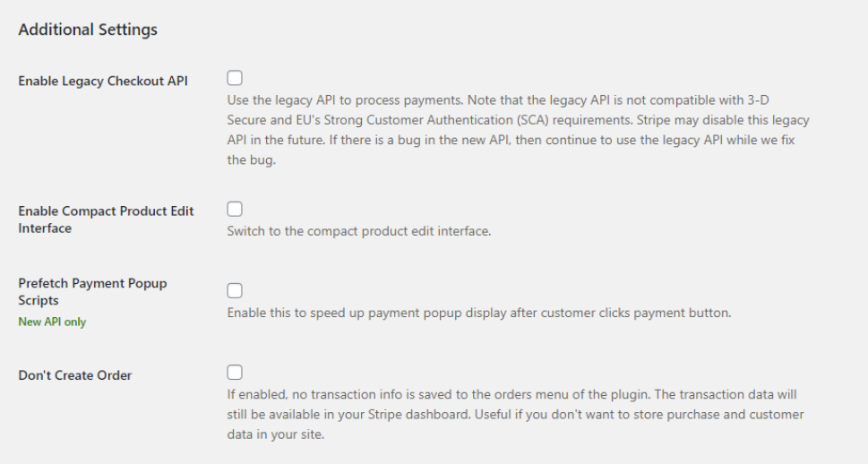Click the final line data in your site.
This screenshot has height=464, width=868.
275,434
